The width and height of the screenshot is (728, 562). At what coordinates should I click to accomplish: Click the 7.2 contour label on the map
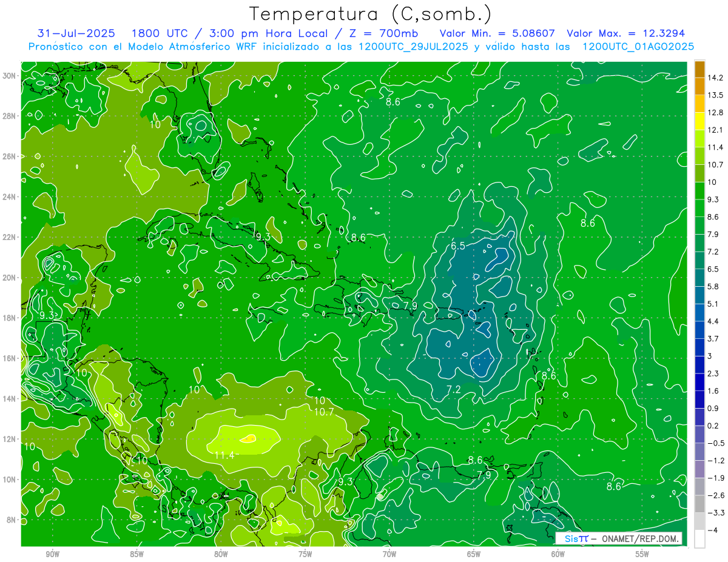pyautogui.click(x=454, y=389)
